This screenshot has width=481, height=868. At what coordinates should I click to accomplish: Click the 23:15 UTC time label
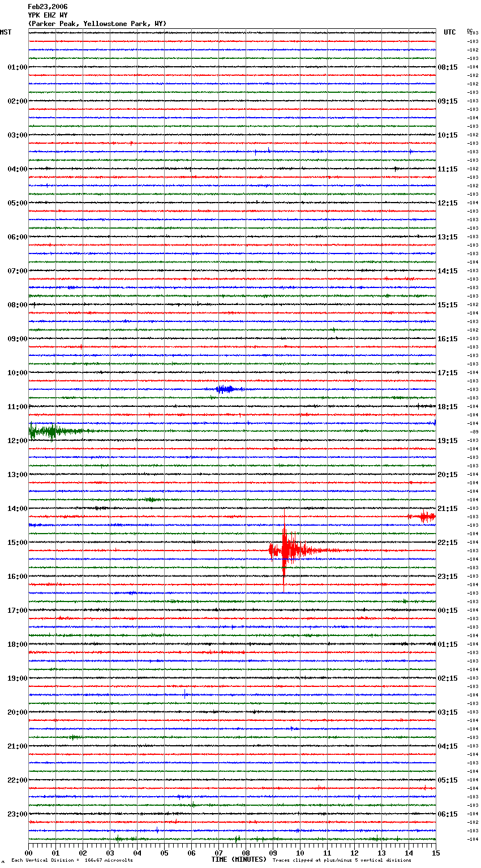(x=448, y=577)
